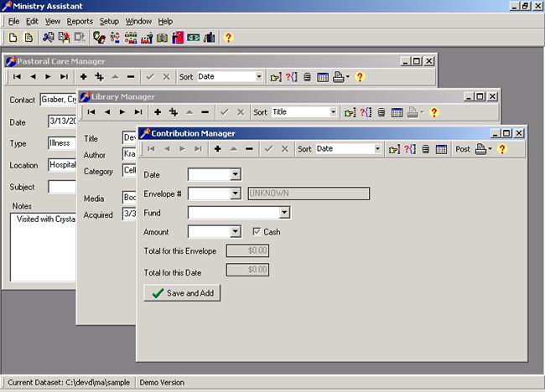
Task: Open the family relationships icon in main toolbar
Action: [x=115, y=38]
